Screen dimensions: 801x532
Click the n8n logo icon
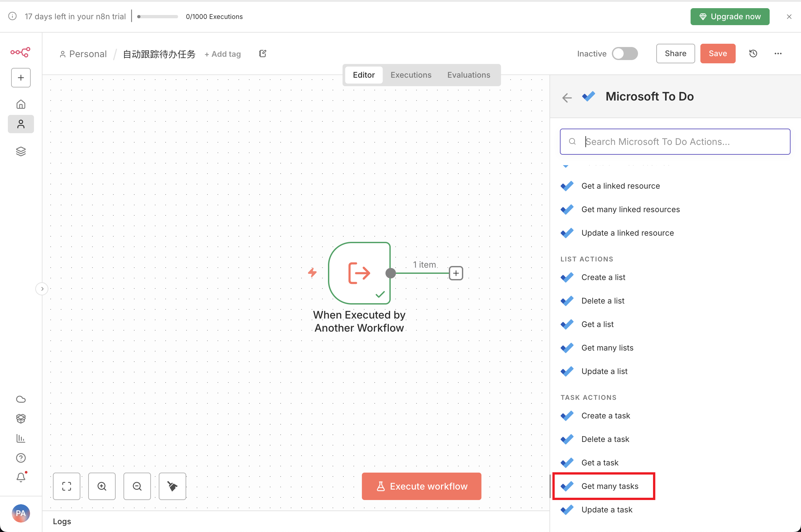(x=20, y=52)
